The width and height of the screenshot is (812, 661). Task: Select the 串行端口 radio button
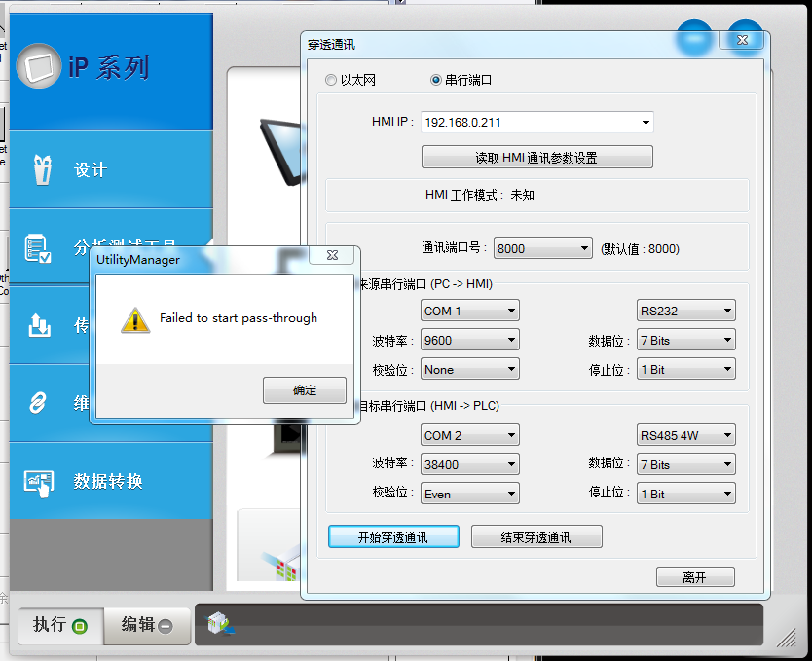(x=436, y=80)
